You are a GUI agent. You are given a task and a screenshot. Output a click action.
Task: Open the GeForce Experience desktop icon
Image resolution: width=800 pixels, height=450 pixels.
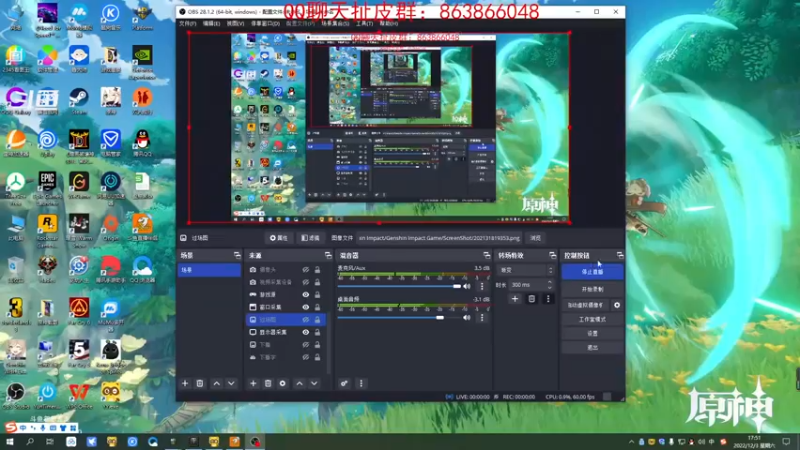coord(142,62)
